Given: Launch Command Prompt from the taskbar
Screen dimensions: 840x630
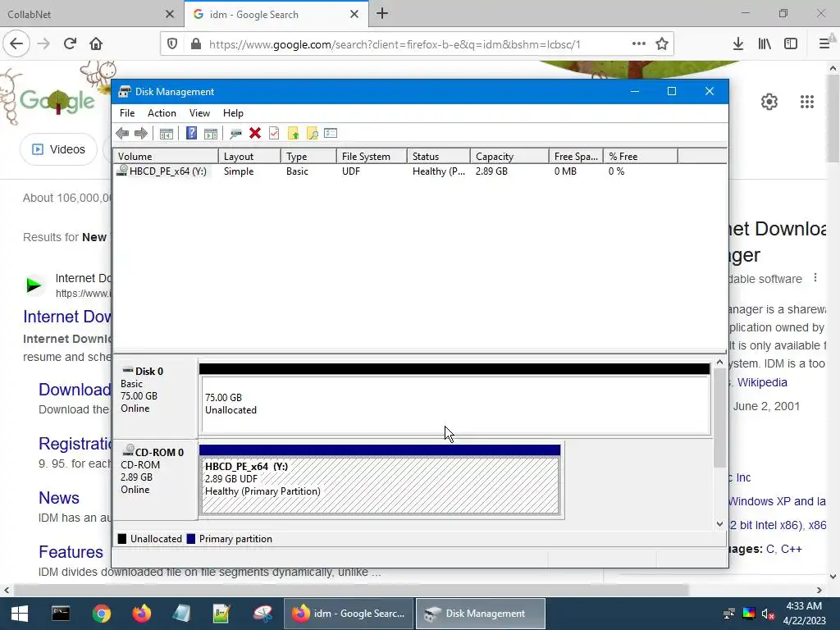Looking at the screenshot, I should [x=61, y=614].
